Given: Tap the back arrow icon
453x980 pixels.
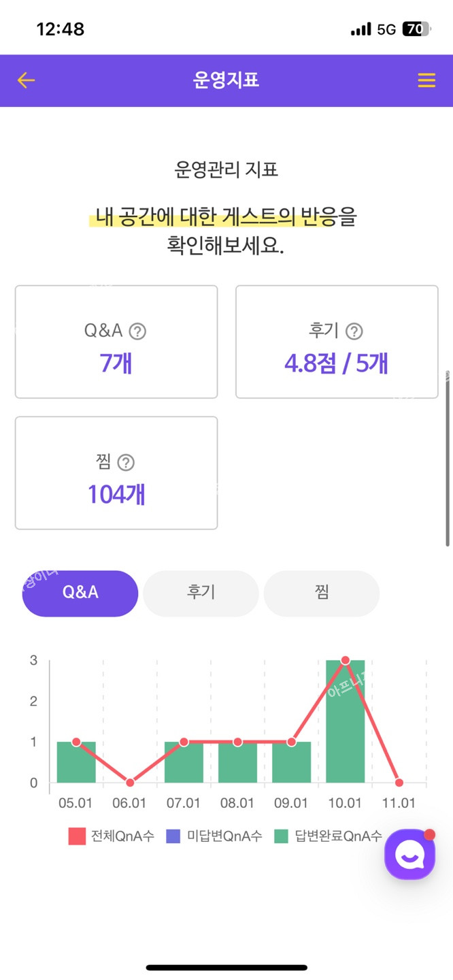Looking at the screenshot, I should pos(26,80).
